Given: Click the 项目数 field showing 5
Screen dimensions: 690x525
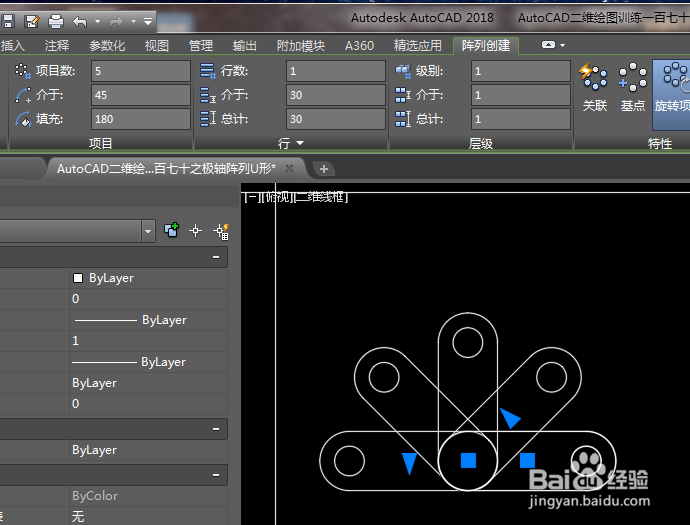Looking at the screenshot, I should (141, 71).
